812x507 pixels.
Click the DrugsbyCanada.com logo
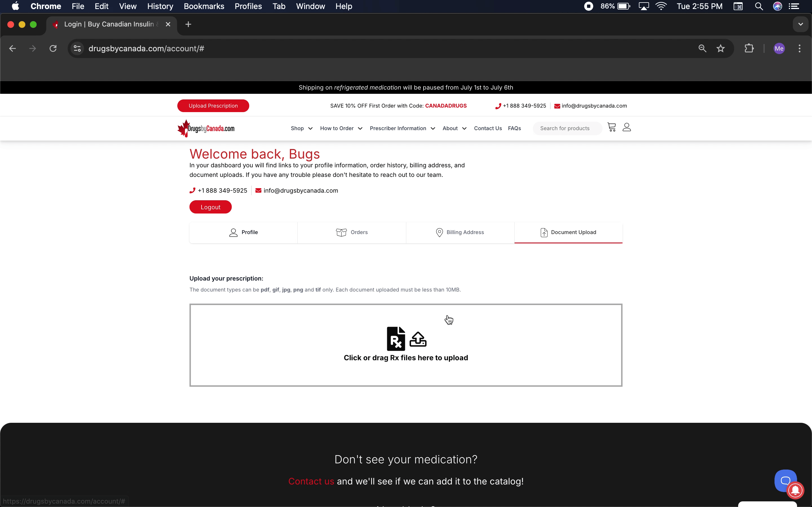(206, 128)
